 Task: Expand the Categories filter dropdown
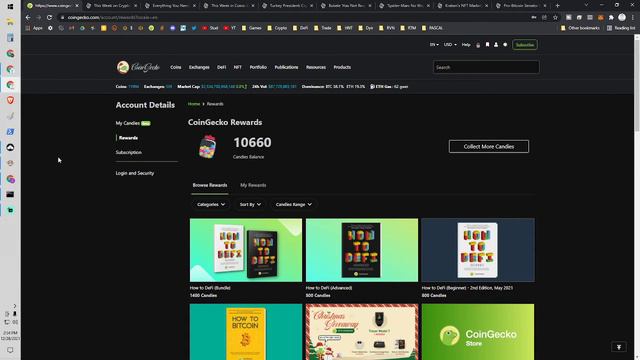coord(211,204)
